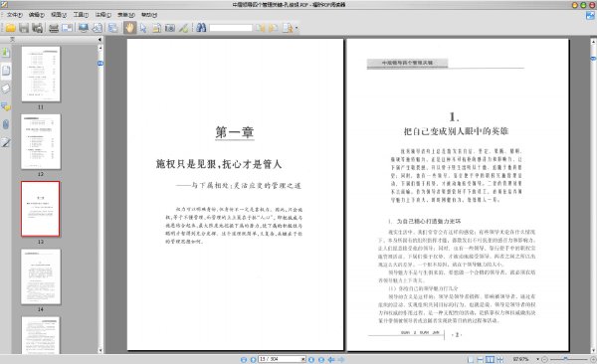Open a file with the folder icon

10,28
